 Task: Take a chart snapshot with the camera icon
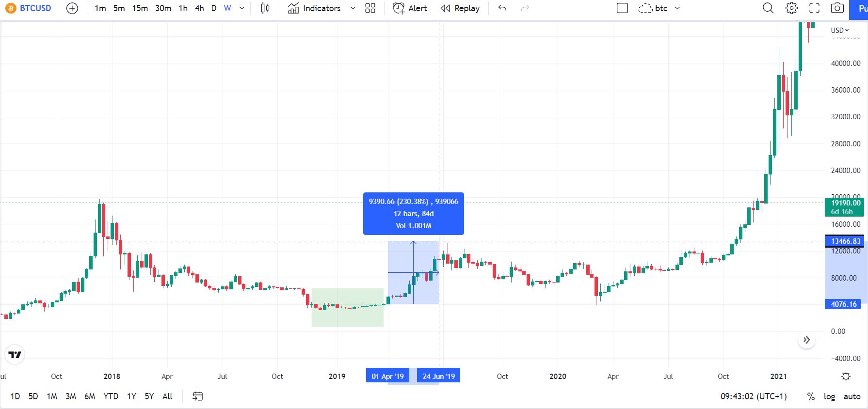tap(837, 8)
